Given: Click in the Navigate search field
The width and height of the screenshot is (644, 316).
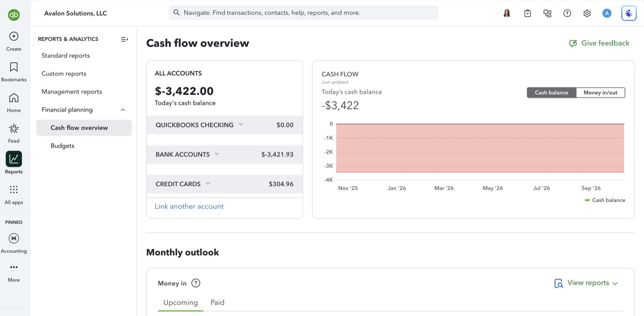Looking at the screenshot, I should click(304, 13).
